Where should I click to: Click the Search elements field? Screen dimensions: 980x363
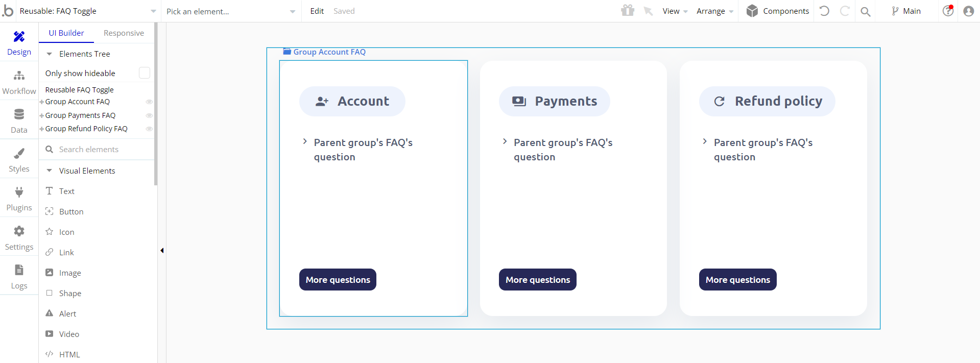[x=97, y=150]
